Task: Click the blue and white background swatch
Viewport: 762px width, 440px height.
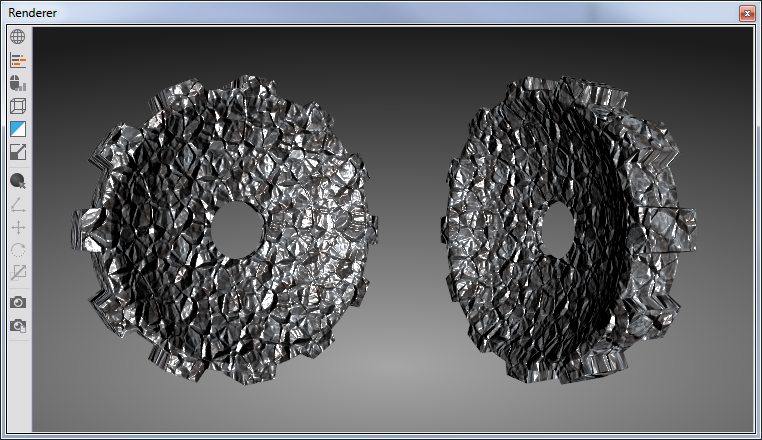Action: pos(18,129)
